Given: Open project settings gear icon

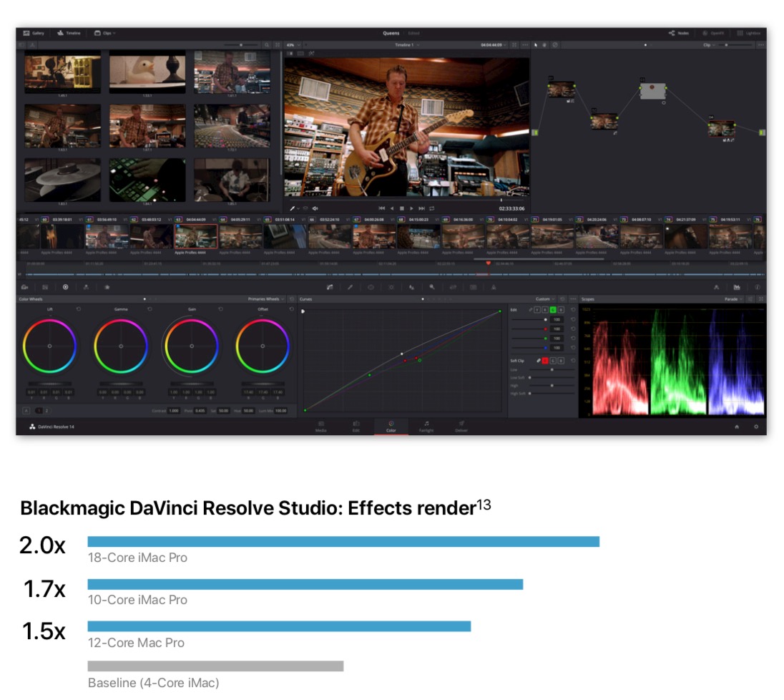Looking at the screenshot, I should (x=756, y=427).
